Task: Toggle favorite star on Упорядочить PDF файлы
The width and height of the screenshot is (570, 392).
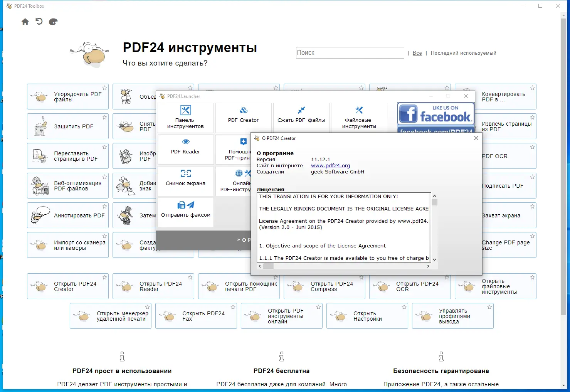Action: [104, 88]
